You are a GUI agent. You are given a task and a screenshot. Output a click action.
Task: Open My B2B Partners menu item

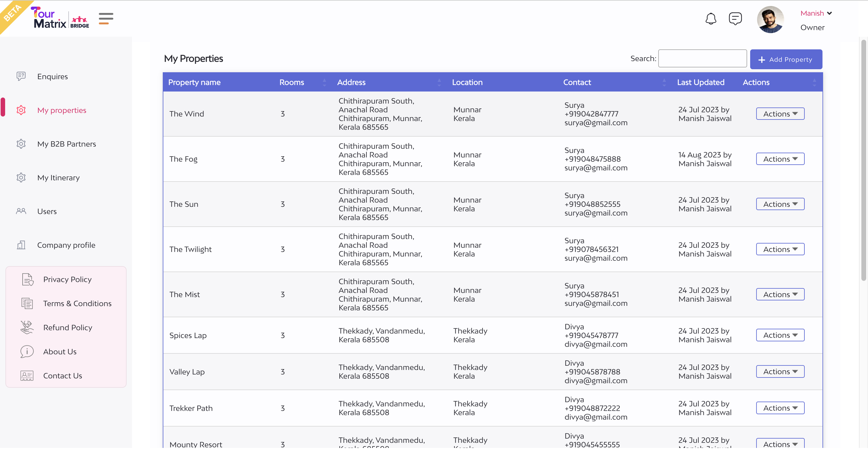pyautogui.click(x=66, y=144)
